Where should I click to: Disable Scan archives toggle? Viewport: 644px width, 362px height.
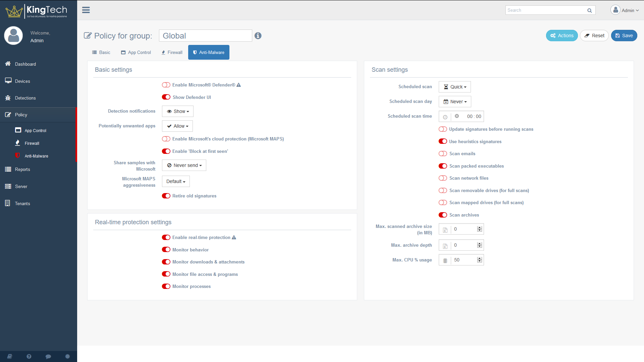(x=443, y=215)
